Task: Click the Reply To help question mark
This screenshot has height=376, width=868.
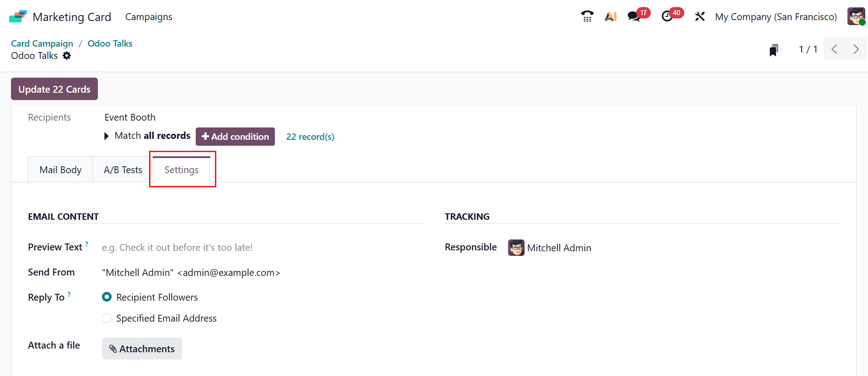Action: (x=69, y=294)
